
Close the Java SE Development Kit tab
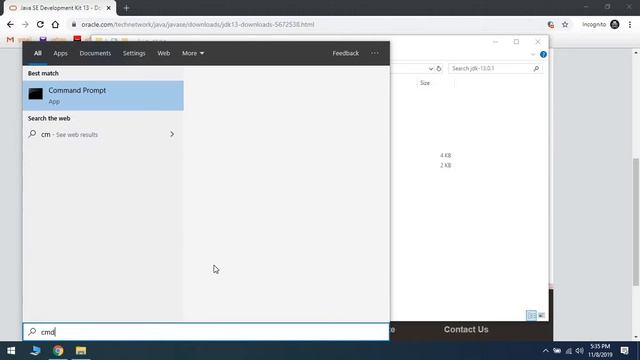(109, 8)
